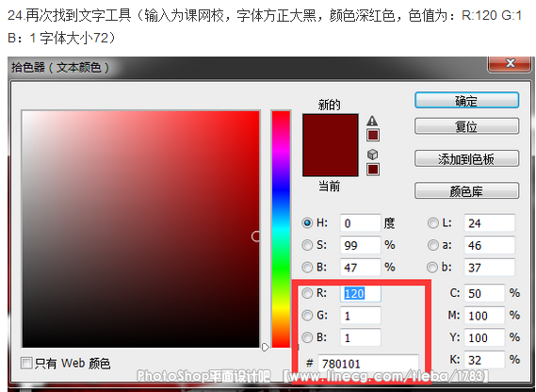
Task: Click the 新的 label above the preview
Action: click(x=329, y=105)
